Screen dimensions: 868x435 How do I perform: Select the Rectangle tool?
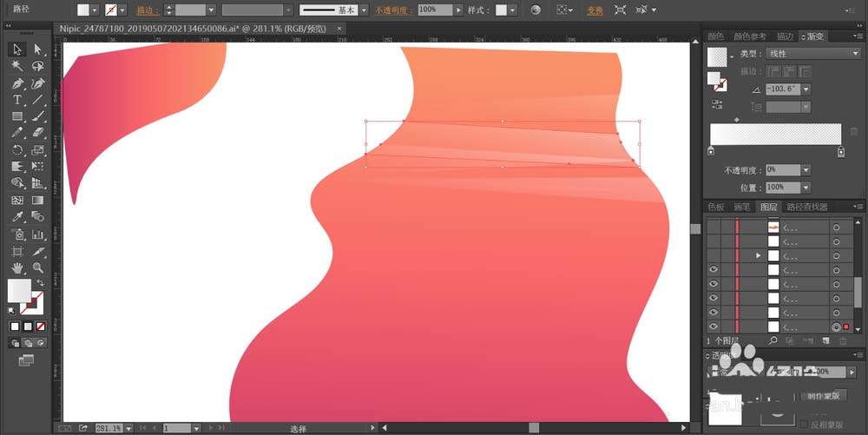point(17,116)
